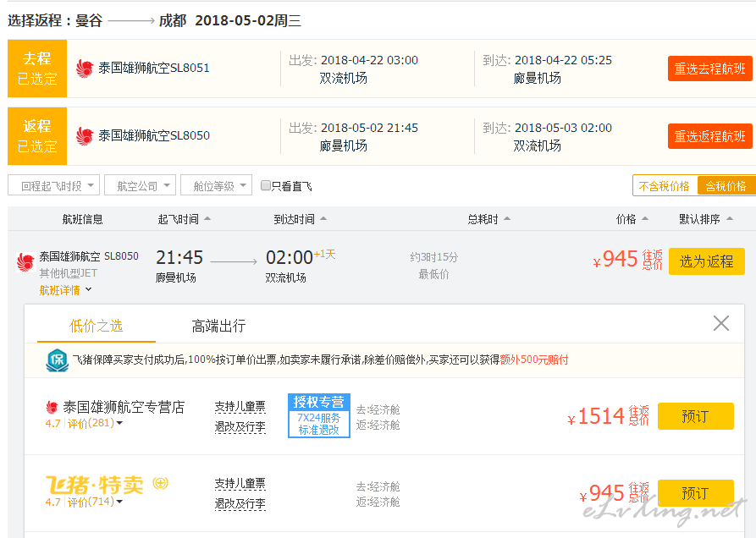Open 退改及行李 info for 飞猪·特卖
Screen dimensions: 756x538
tap(240, 504)
